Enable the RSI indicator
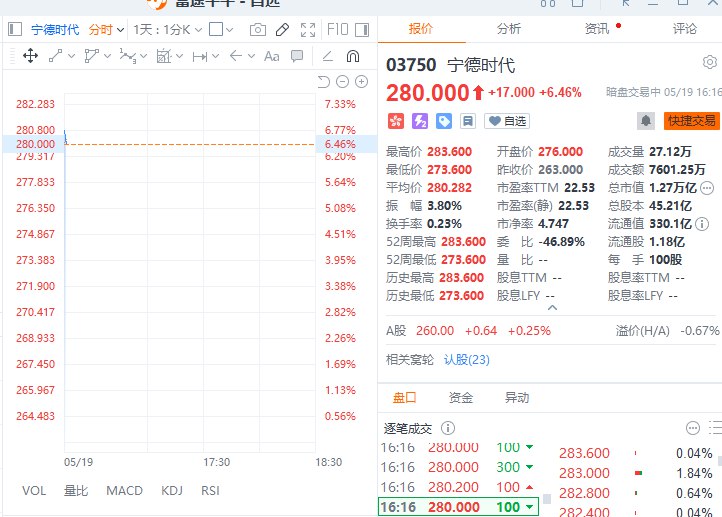Image resolution: width=722 pixels, height=517 pixels. [210, 491]
